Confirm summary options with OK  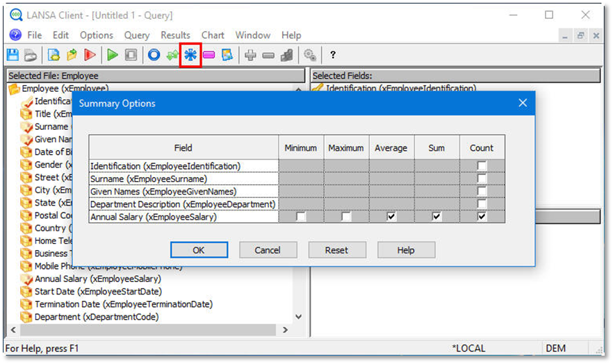[x=199, y=250]
